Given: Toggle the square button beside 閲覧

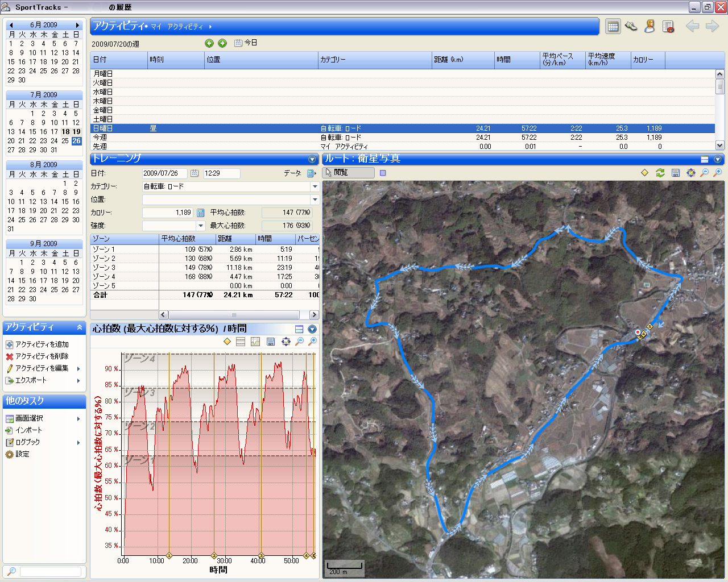Looking at the screenshot, I should coord(383,173).
